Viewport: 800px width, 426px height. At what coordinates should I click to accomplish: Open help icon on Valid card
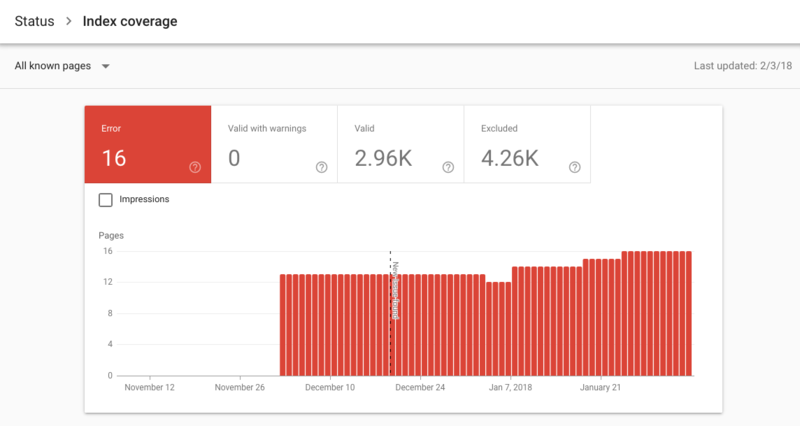click(x=448, y=167)
